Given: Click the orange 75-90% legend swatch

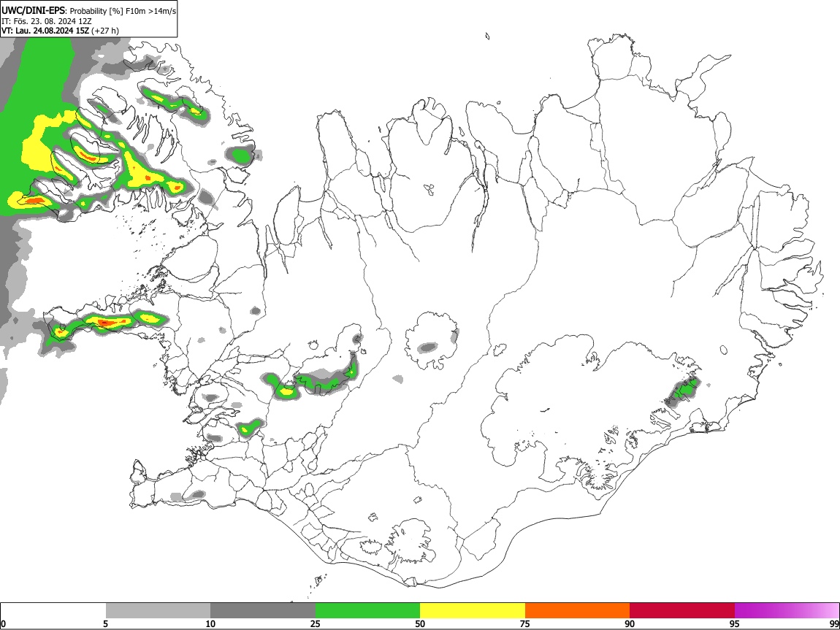Looking at the screenshot, I should (x=578, y=611).
